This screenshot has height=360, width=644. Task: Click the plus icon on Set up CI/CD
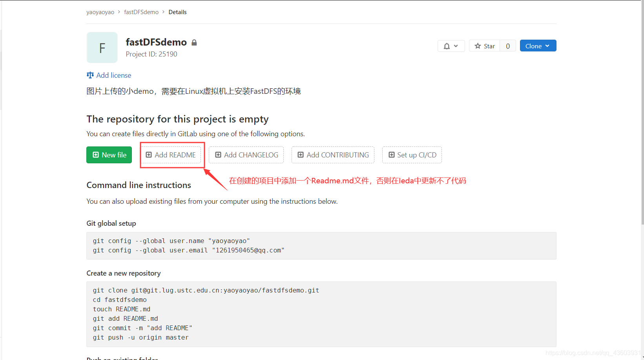(x=391, y=155)
